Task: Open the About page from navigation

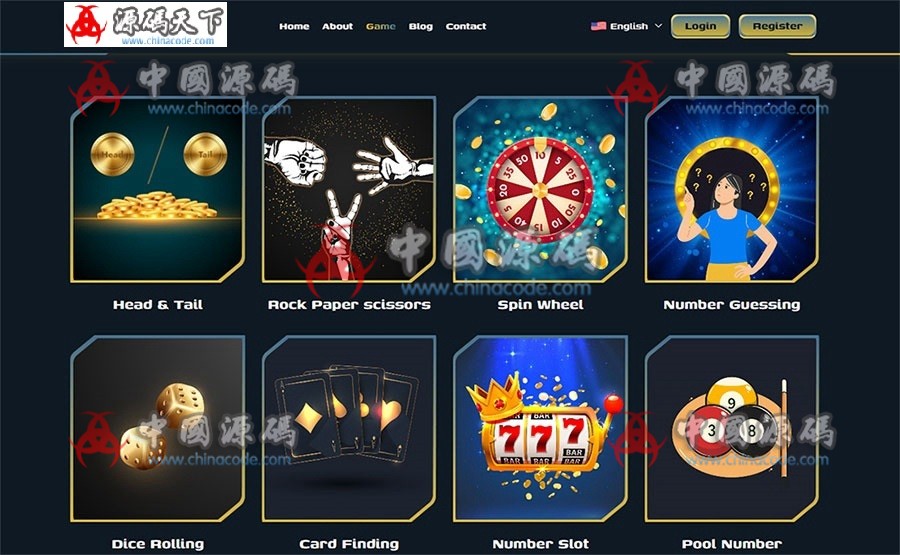Action: [x=338, y=26]
